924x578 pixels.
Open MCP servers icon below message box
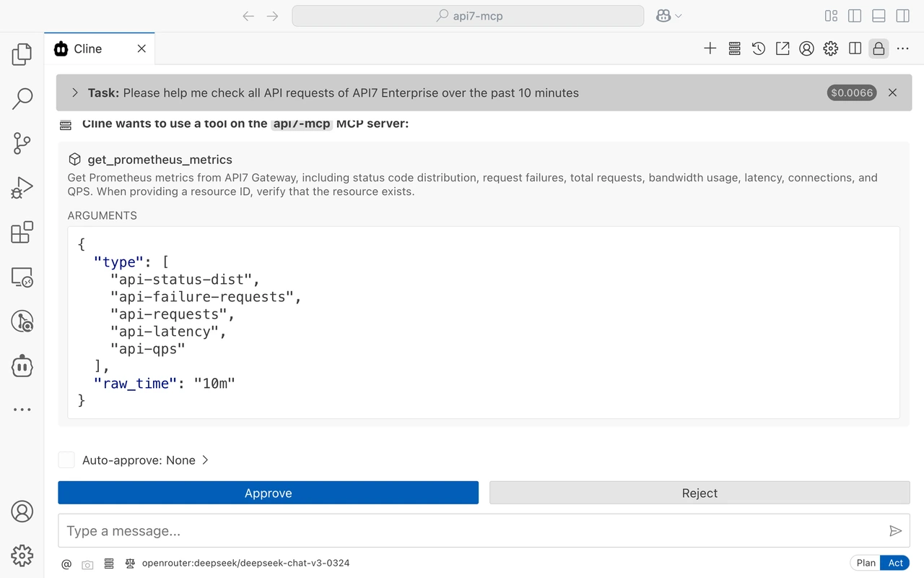pyautogui.click(x=109, y=564)
